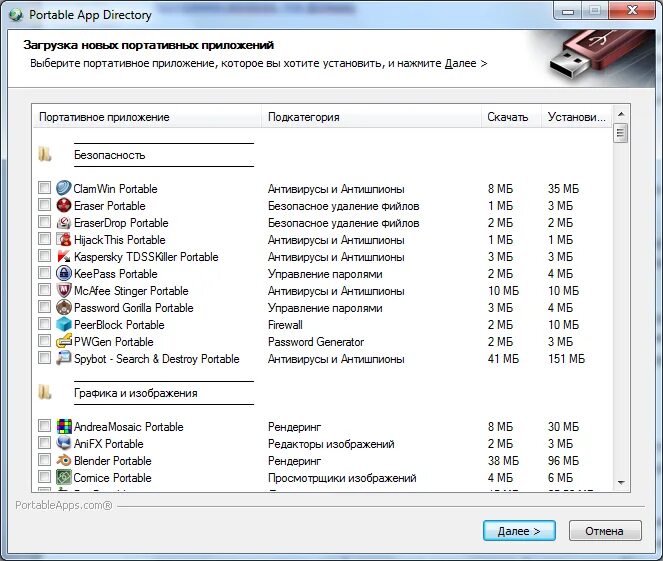The width and height of the screenshot is (663, 561).
Task: Click the Blender Portable icon
Action: point(64,460)
